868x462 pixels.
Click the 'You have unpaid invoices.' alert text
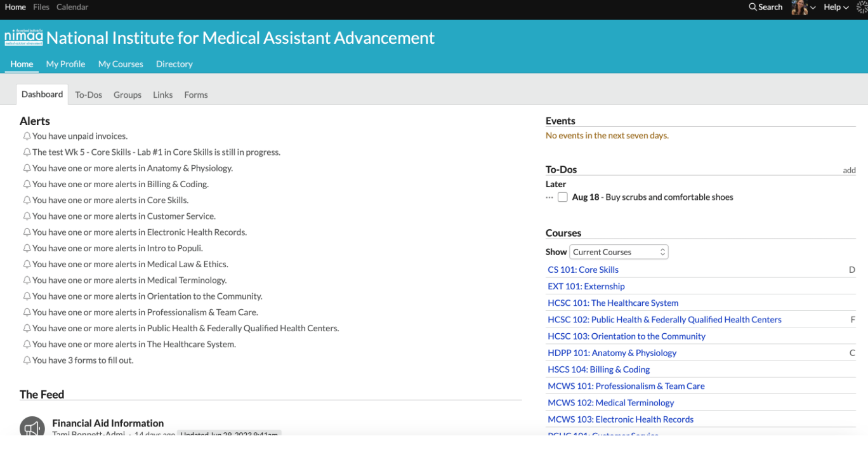pyautogui.click(x=80, y=136)
